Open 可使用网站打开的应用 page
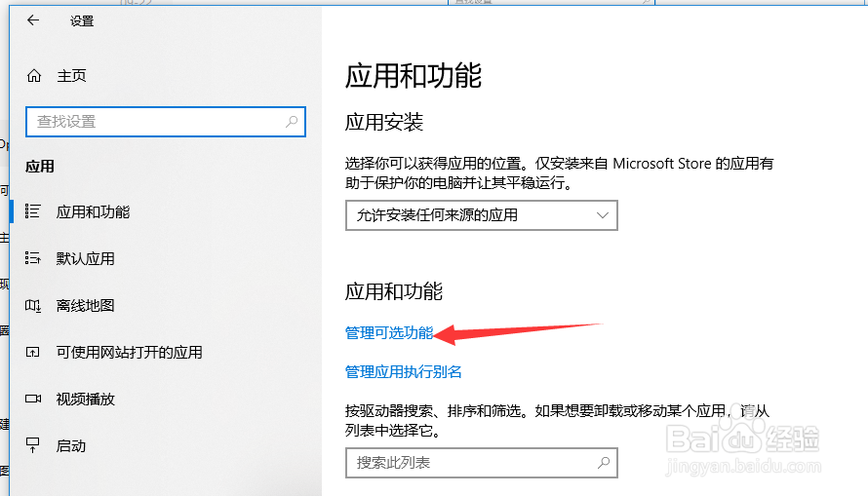This screenshot has height=496, width=868. [129, 352]
